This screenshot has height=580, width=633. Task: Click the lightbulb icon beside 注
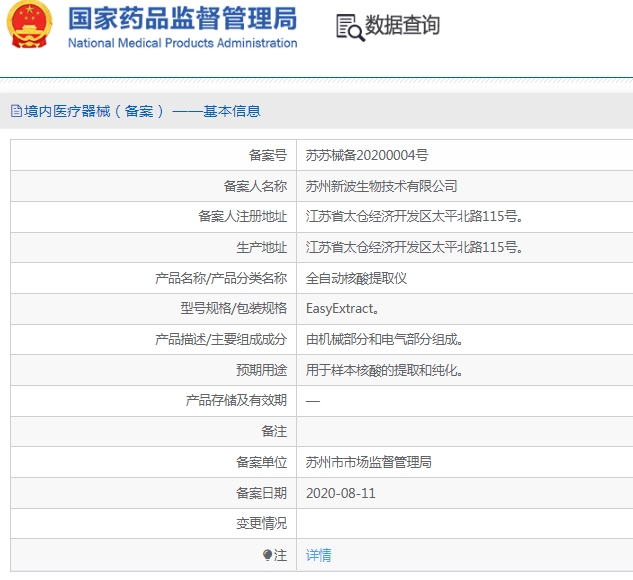pyautogui.click(x=267, y=555)
